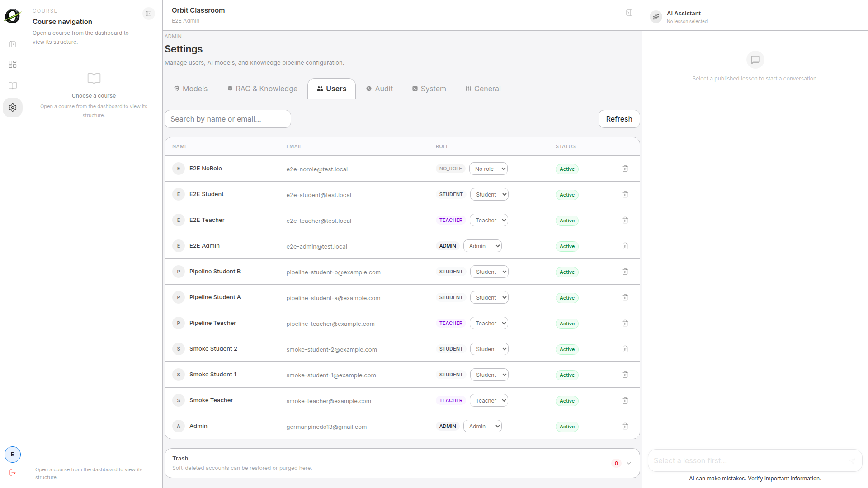Click email germanpinedo13@gmail.com
This screenshot has height=488, width=868.
coord(326,427)
